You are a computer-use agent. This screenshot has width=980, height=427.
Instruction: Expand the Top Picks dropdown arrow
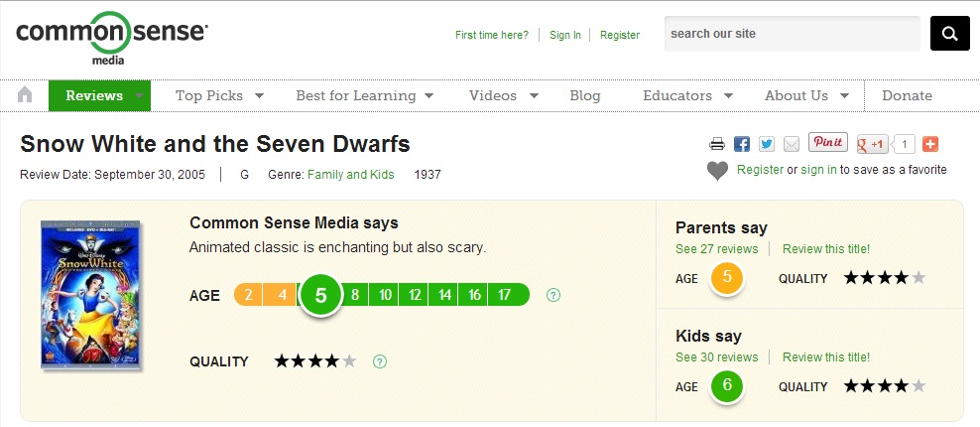[x=259, y=96]
